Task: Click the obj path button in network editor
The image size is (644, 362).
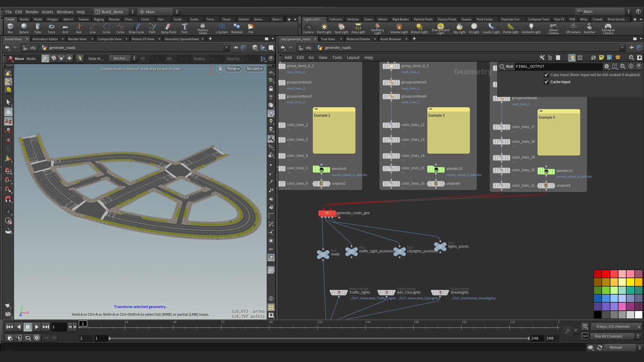Action: coord(305,48)
